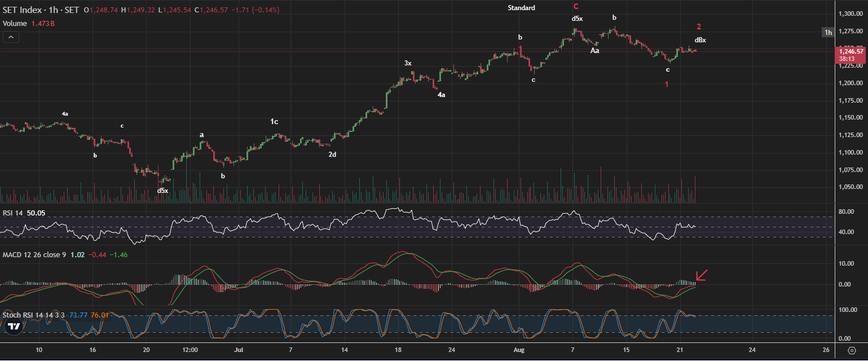Select the Standard text annotation
Image resolution: width=868 pixels, height=361 pixels.
[x=521, y=8]
